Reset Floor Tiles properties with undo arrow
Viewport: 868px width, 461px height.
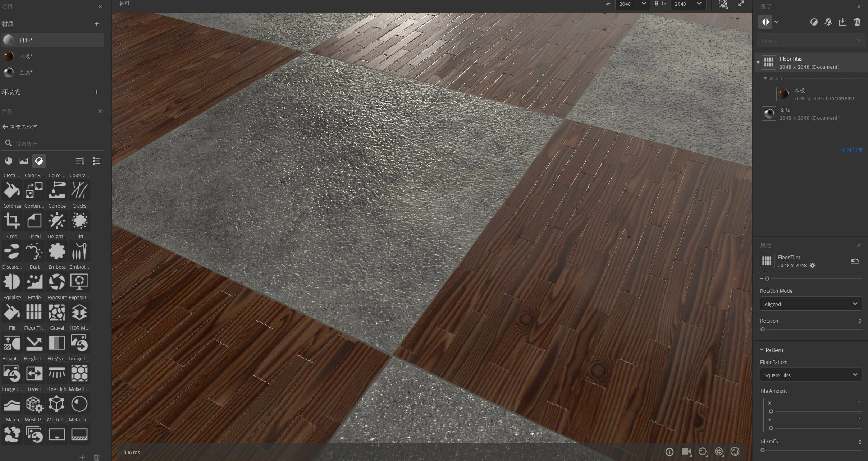coord(855,261)
